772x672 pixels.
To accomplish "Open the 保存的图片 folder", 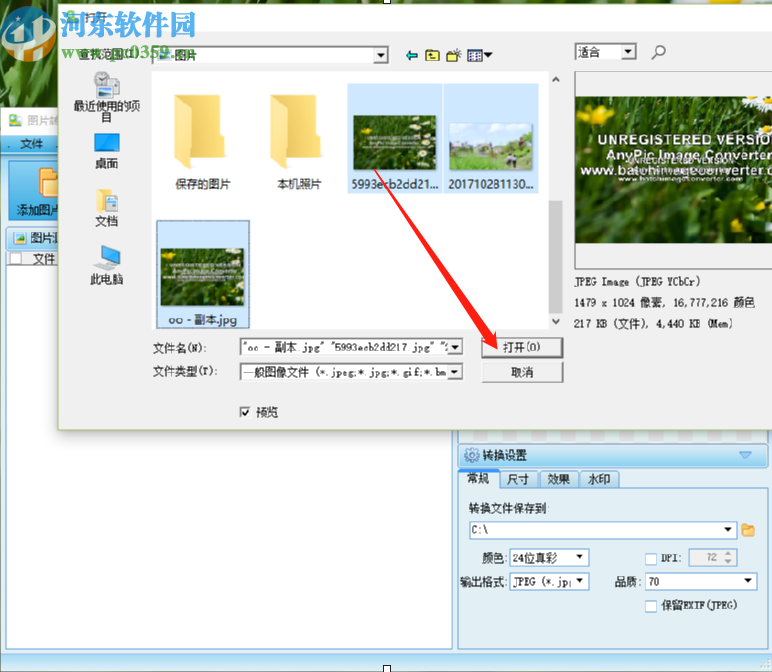I will pyautogui.click(x=202, y=142).
